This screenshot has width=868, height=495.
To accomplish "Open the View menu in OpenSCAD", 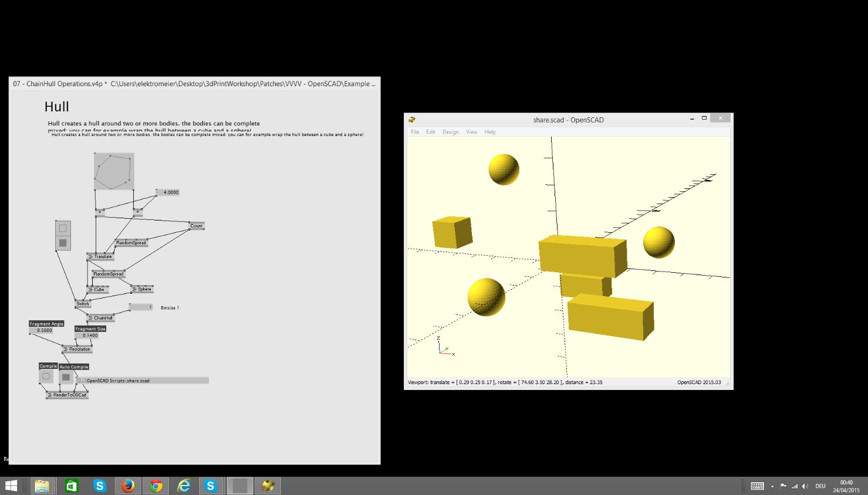I will click(x=471, y=132).
